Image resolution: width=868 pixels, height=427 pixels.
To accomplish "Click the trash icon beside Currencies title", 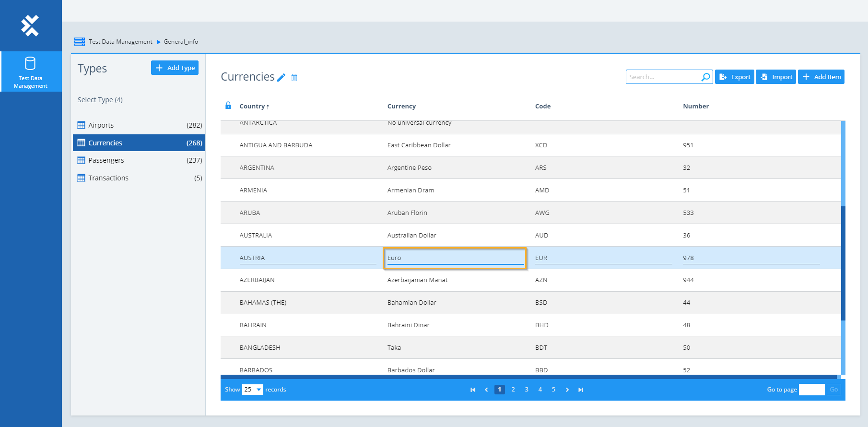I will point(294,78).
